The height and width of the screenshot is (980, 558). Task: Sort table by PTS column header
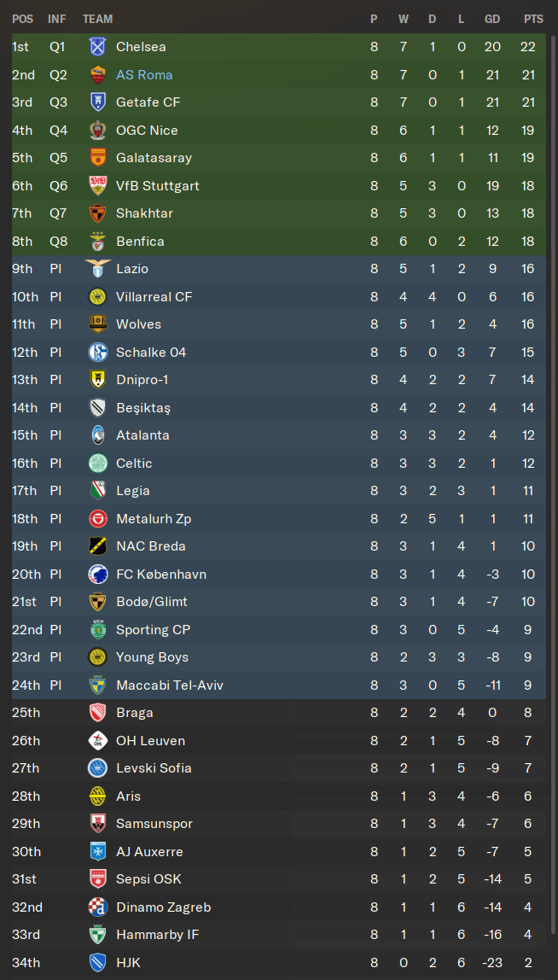tap(533, 20)
